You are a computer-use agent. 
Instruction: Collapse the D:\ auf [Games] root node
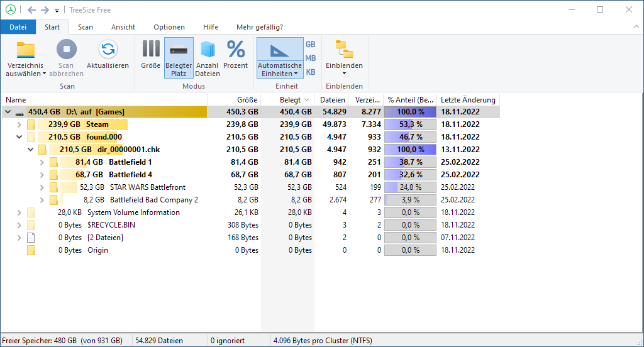(8, 112)
